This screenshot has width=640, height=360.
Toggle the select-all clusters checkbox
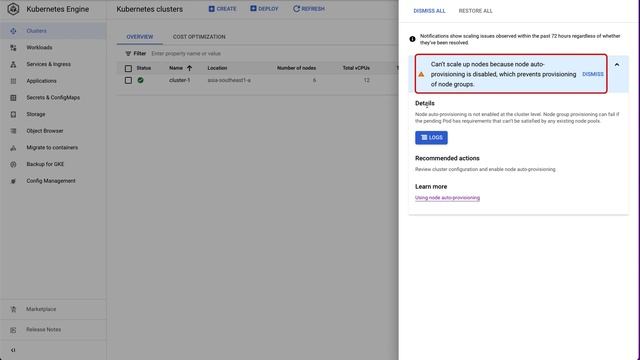pos(128,68)
